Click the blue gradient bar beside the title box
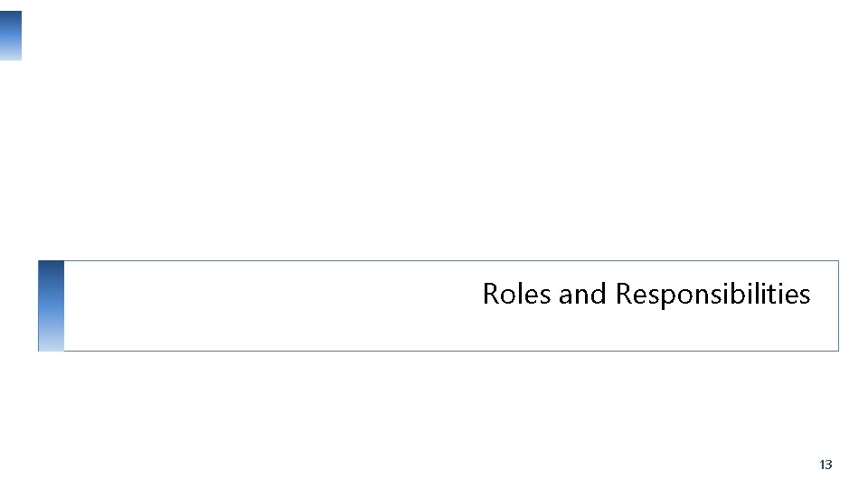Viewport: 868px width, 488px height. point(51,305)
